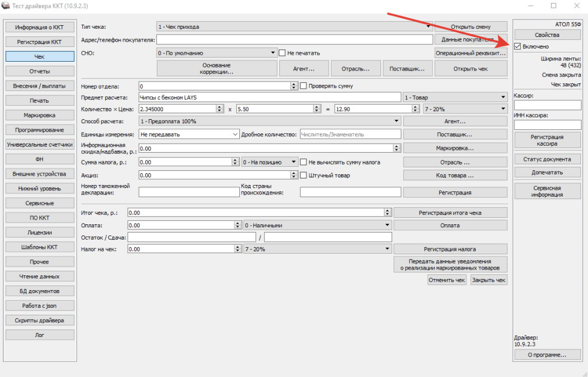Click Код товара button
The height and width of the screenshot is (377, 588).
click(x=455, y=175)
